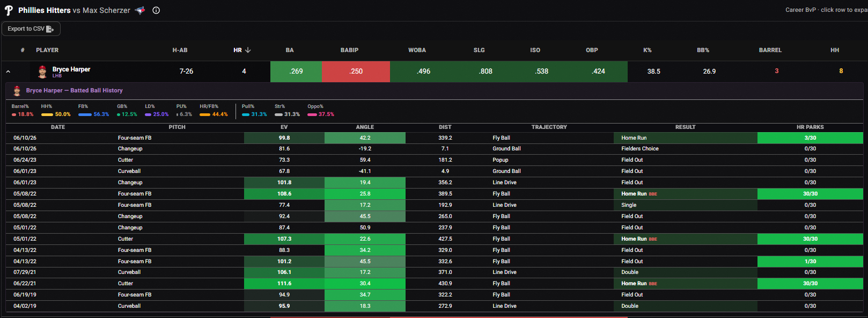Viewport: 868px width, 318px height.
Task: Select the 06/10/26 Changeup Fielders Choice row
Action: [x=435, y=149]
